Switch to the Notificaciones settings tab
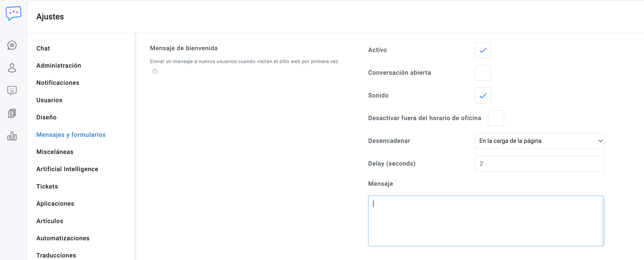Screen dimensions: 644x260 58,83
